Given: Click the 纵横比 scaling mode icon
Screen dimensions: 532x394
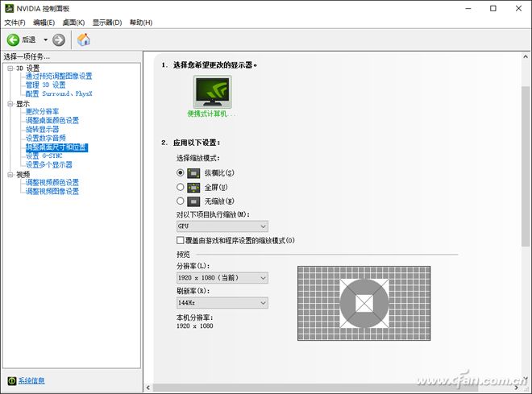Looking at the screenshot, I should [193, 173].
